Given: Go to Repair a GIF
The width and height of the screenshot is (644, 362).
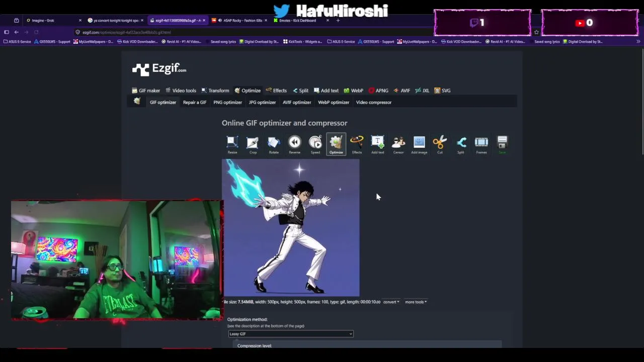Looking at the screenshot, I should point(195,102).
